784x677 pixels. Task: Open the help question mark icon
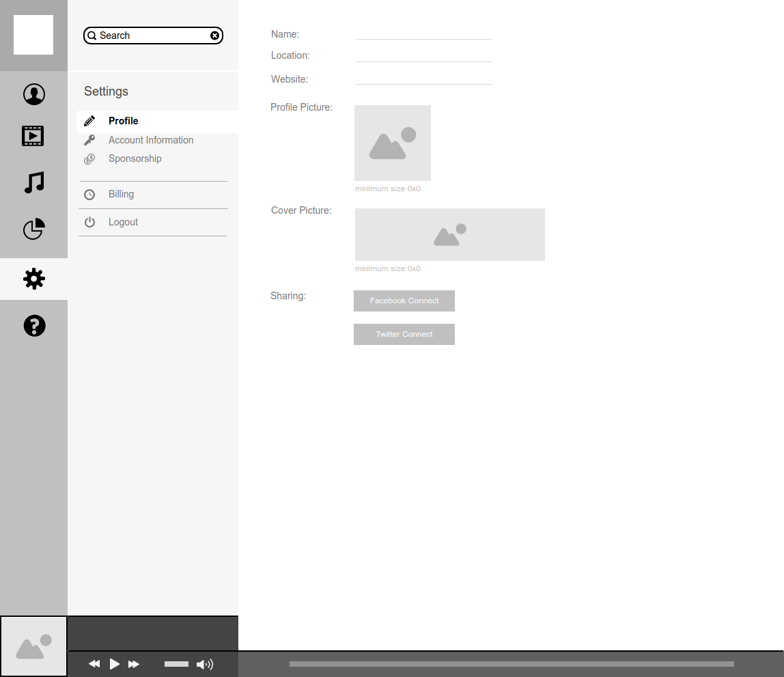pos(35,326)
